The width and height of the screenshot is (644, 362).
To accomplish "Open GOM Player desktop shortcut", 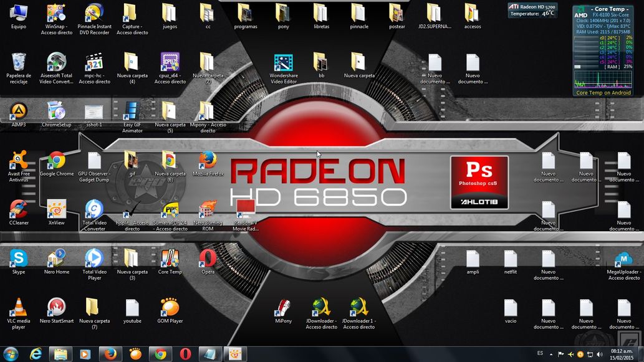I will (x=170, y=307).
